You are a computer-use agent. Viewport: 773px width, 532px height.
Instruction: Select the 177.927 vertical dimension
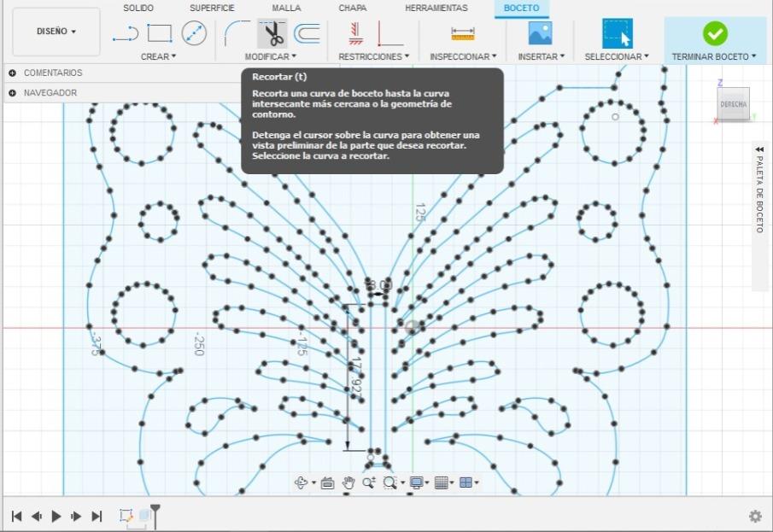pyautogui.click(x=356, y=376)
